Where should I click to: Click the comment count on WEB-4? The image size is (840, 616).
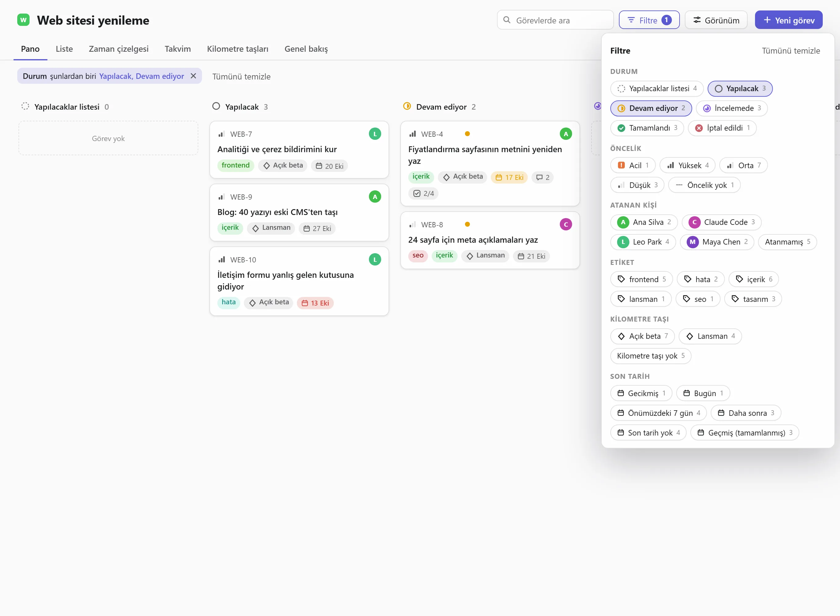543,177
